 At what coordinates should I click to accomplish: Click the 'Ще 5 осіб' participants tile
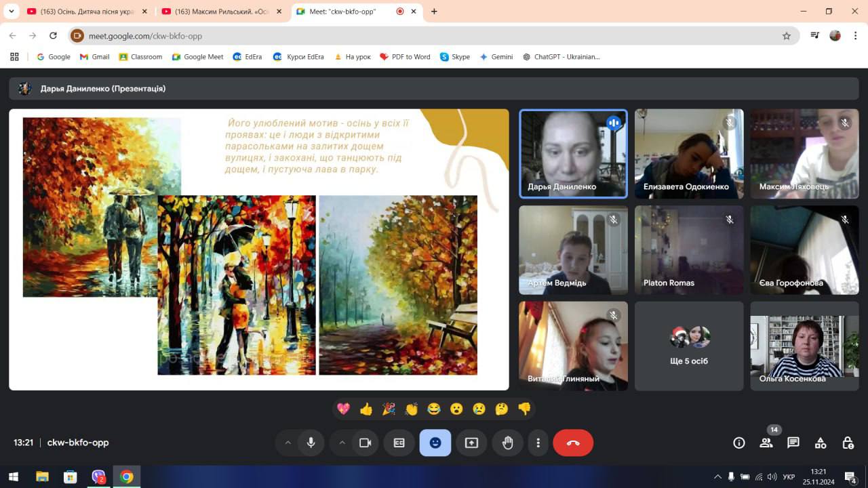[x=689, y=346]
